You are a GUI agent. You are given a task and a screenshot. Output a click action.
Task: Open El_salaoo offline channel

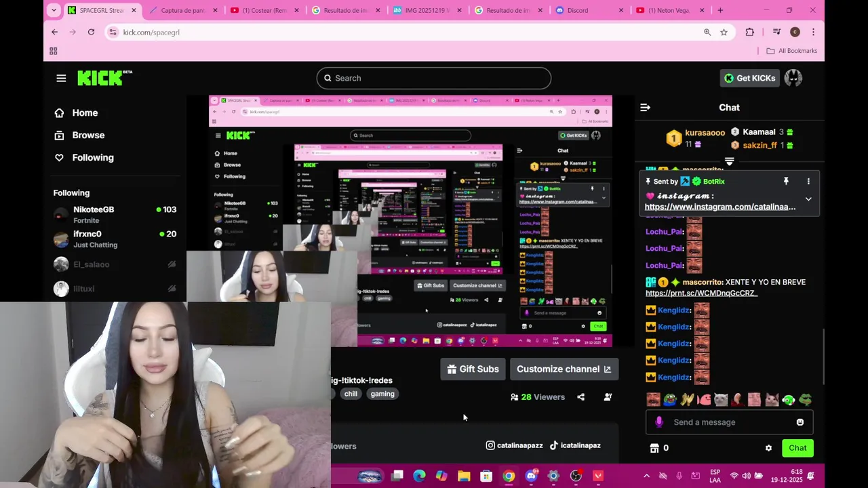[x=114, y=264]
